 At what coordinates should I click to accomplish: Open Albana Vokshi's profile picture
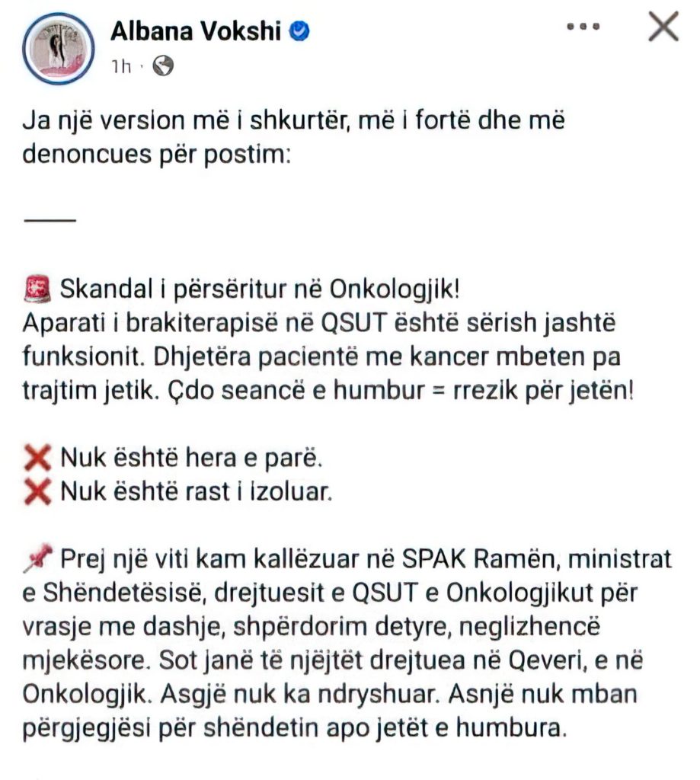(x=61, y=48)
